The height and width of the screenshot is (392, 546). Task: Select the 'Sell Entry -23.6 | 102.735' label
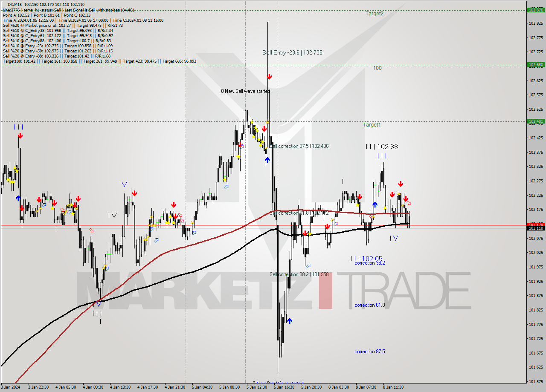pyautogui.click(x=292, y=52)
